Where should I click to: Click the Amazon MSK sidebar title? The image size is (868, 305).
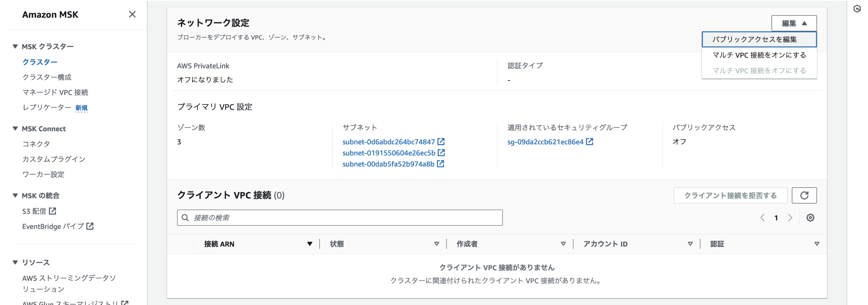click(50, 14)
